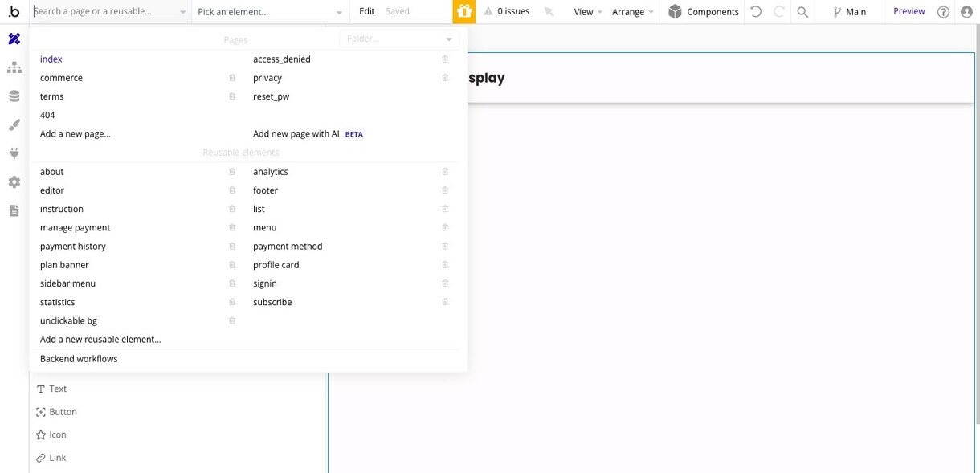
Task: Open the plan banner reusable element
Action: pyautogui.click(x=64, y=265)
